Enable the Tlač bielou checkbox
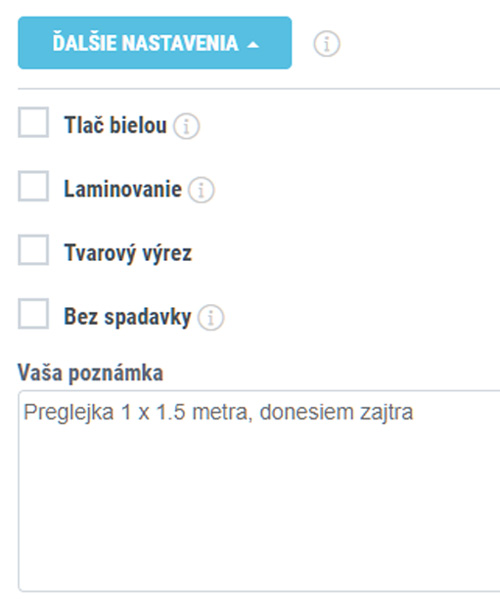 [33, 122]
